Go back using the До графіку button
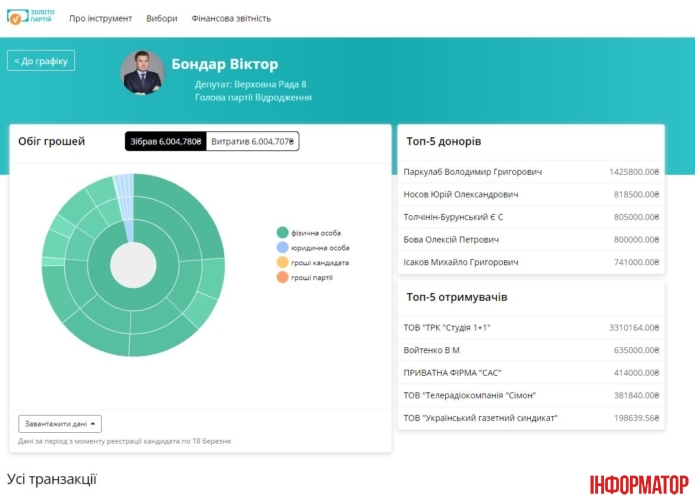 (41, 61)
